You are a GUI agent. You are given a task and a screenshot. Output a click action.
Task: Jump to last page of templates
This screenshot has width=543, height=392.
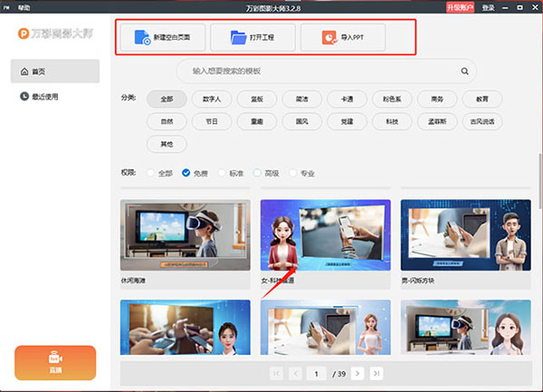point(377,373)
